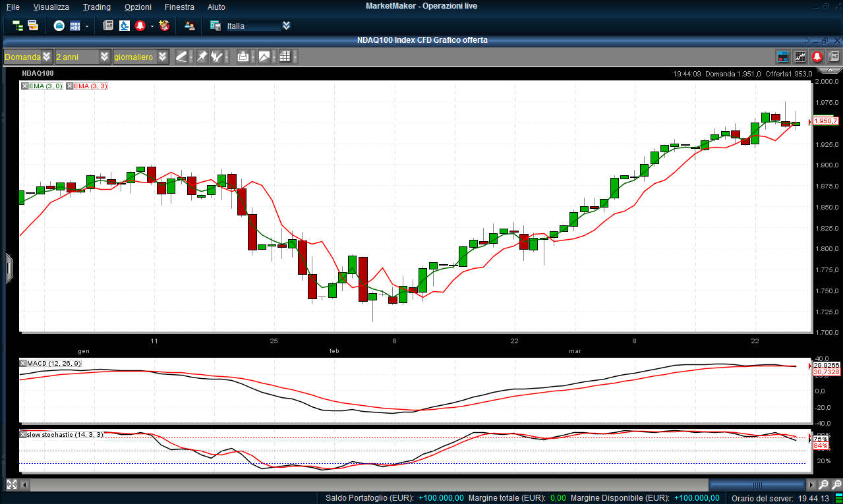Open the news newspaper icon in main toolbar

[x=108, y=26]
